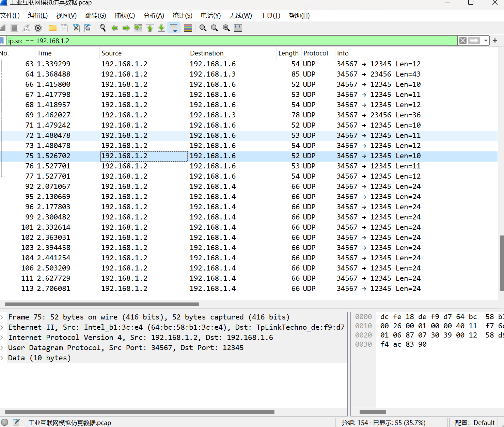This screenshot has height=427, width=504.
Task: Select packet 69 with Len=36
Action: click(249, 115)
